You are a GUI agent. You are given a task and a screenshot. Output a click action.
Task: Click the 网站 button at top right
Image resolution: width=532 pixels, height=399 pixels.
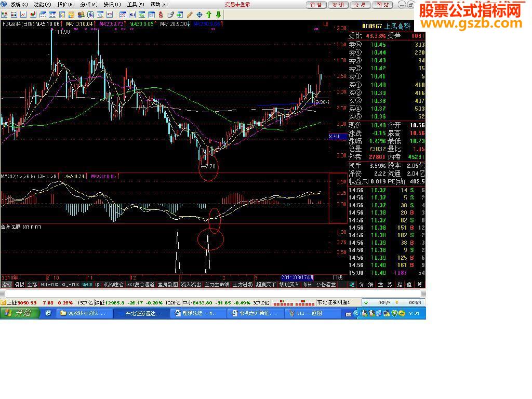point(382,5)
